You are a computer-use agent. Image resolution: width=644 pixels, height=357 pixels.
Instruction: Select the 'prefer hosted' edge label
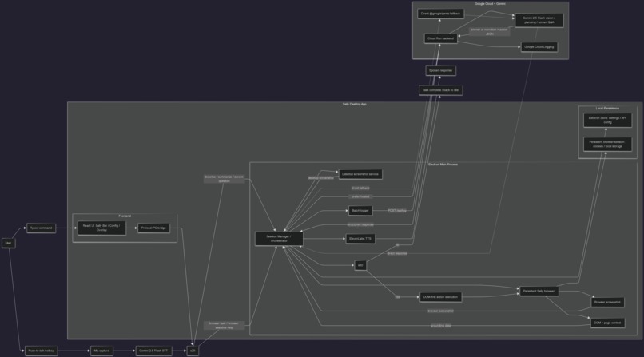coord(360,196)
